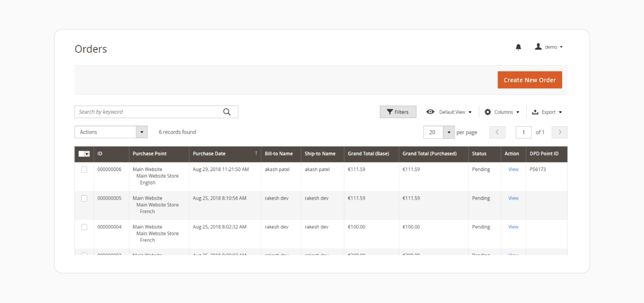The height and width of the screenshot is (303, 644).
Task: Click the Create New Order button
Action: pyautogui.click(x=530, y=80)
